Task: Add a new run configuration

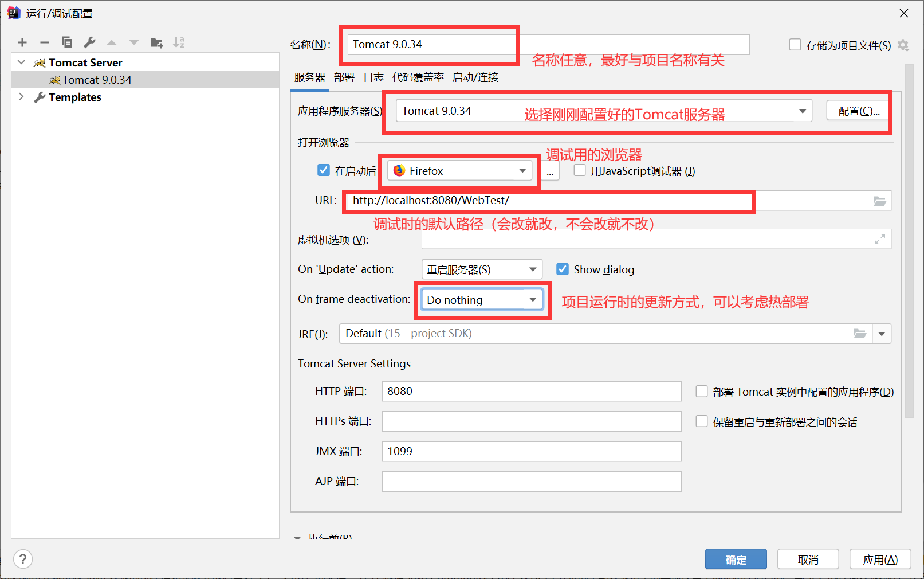Action: click(22, 42)
